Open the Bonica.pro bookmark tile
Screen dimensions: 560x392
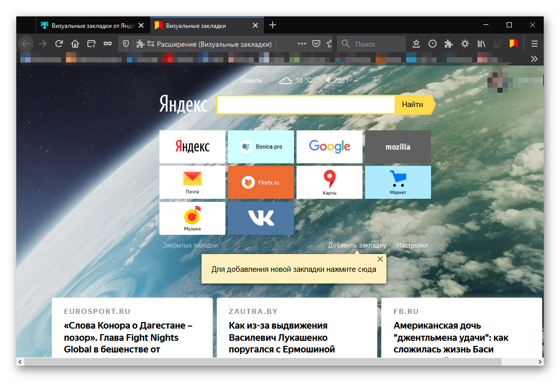(x=261, y=147)
